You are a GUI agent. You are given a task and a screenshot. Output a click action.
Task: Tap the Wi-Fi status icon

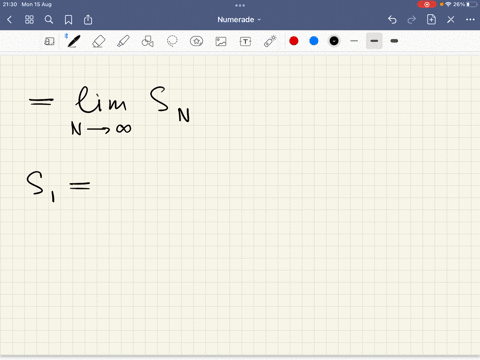click(448, 4)
